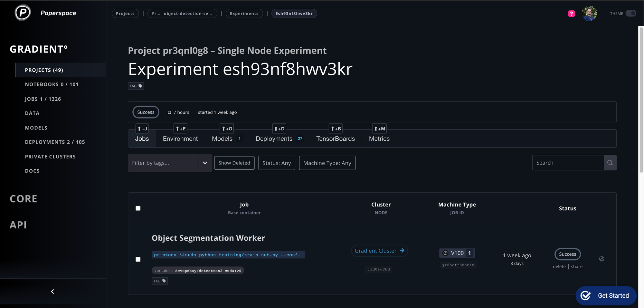Viewport: 644px width, 308px height.
Task: Open the user profile avatar
Action: (x=590, y=14)
